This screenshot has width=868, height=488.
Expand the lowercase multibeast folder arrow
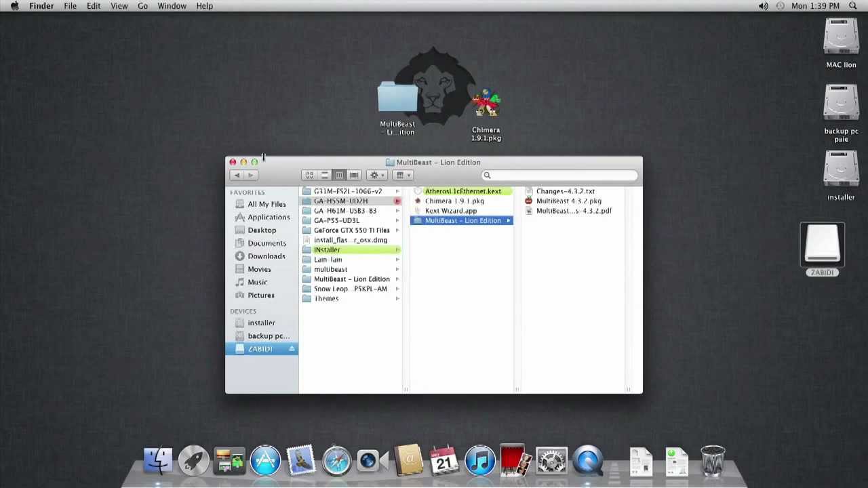[397, 269]
